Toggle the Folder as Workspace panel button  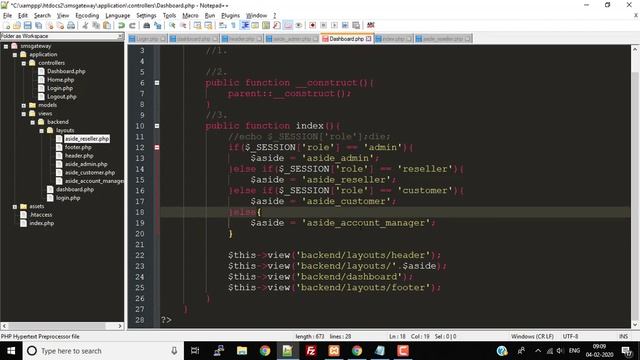(x=288, y=25)
